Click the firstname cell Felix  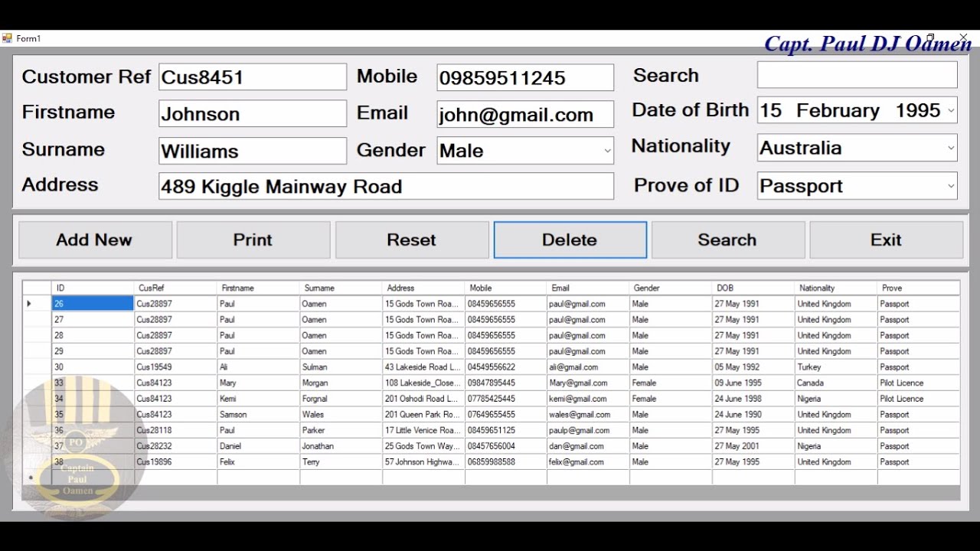tap(258, 462)
